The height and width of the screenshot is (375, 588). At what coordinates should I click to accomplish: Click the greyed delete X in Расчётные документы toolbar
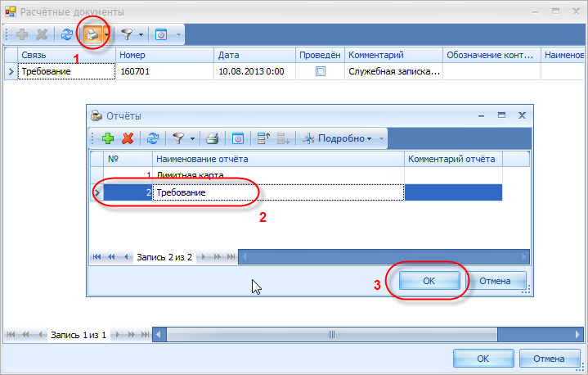click(42, 34)
